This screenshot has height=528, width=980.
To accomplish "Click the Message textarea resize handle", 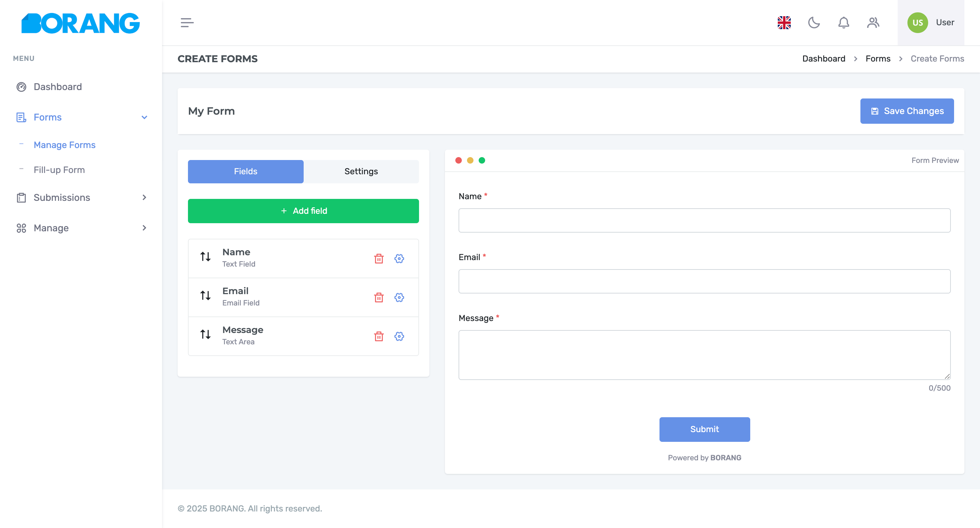I will (947, 376).
